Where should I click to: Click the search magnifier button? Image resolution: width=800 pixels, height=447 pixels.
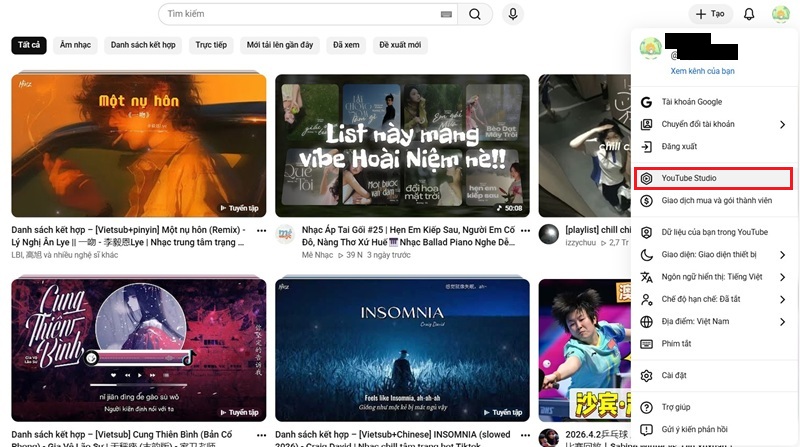[474, 14]
